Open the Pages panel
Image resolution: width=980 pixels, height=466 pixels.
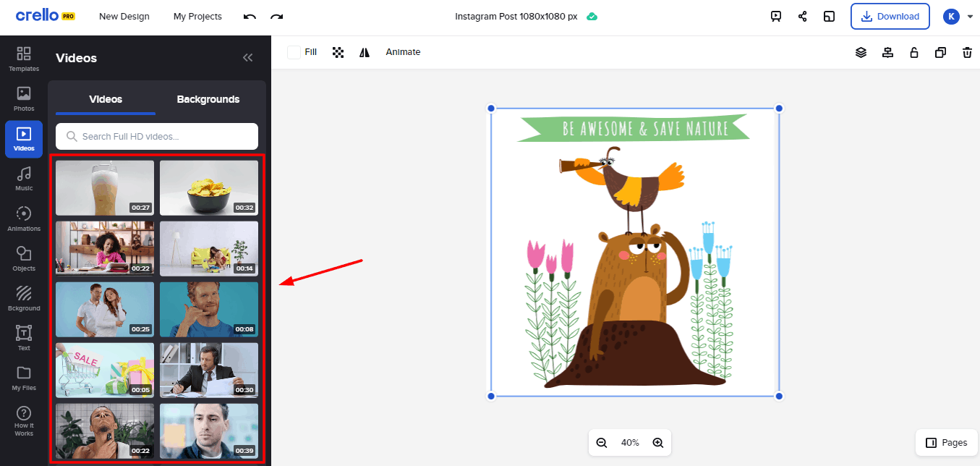(946, 443)
